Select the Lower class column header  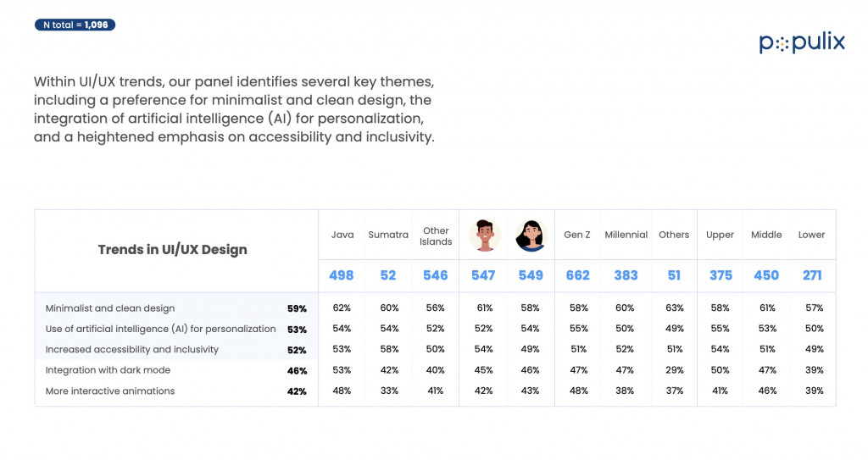(811, 235)
